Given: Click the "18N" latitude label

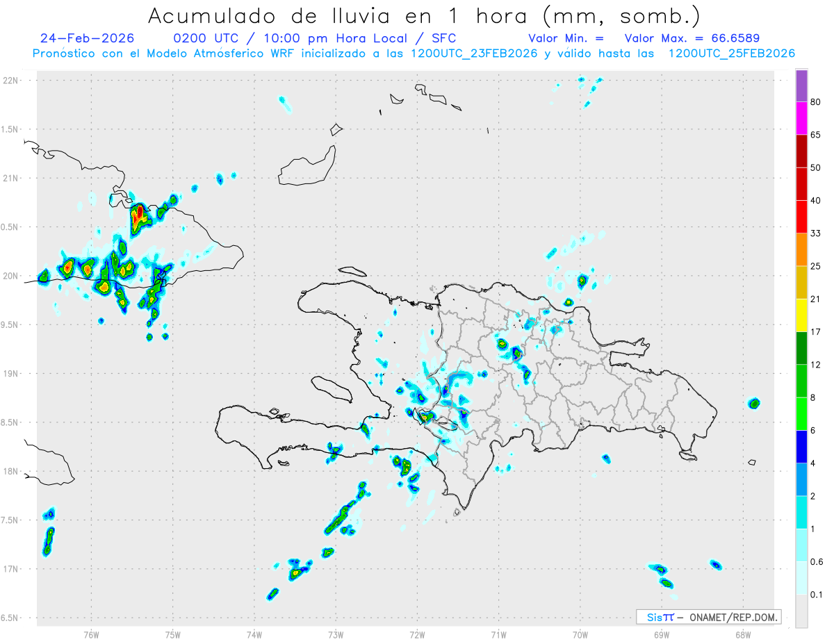Looking at the screenshot, I should (x=12, y=471).
